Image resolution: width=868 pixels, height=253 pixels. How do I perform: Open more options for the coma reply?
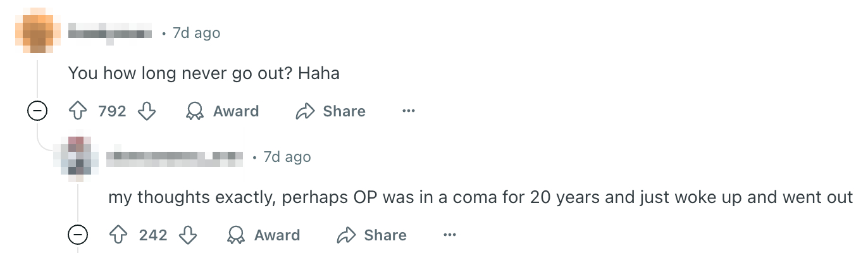pyautogui.click(x=449, y=235)
